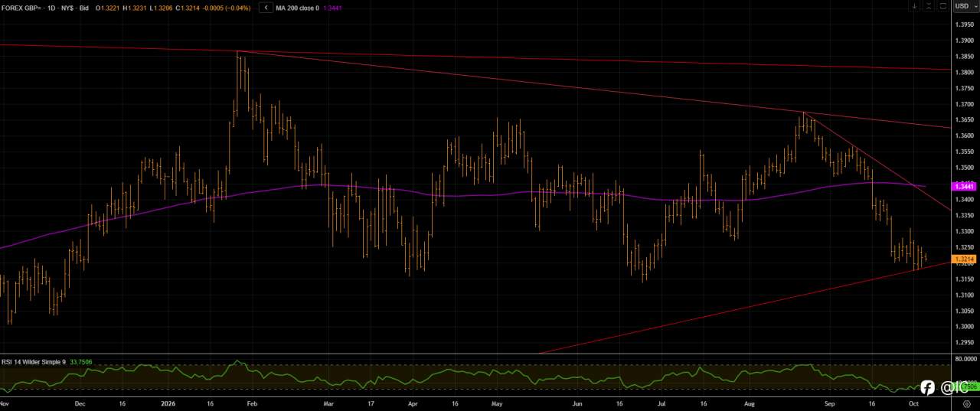The height and width of the screenshot is (411, 980).
Task: Click the 1.3441 MA value in legend
Action: point(334,8)
